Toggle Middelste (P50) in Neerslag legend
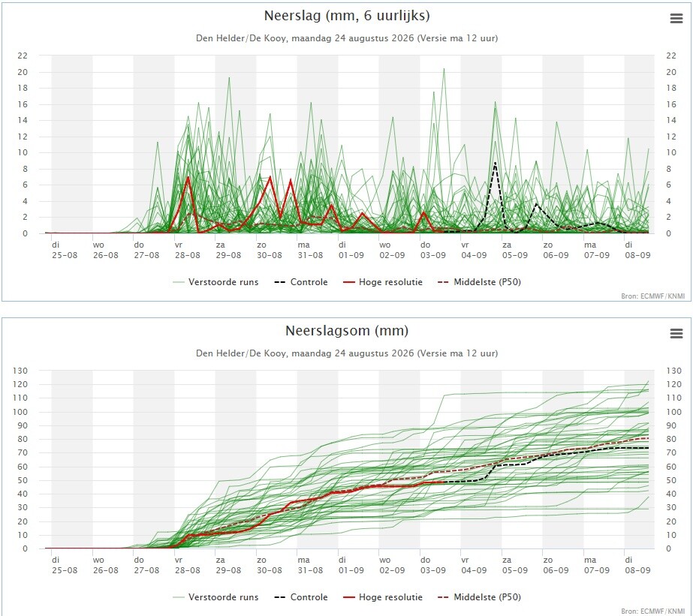The image size is (693, 616). [479, 281]
